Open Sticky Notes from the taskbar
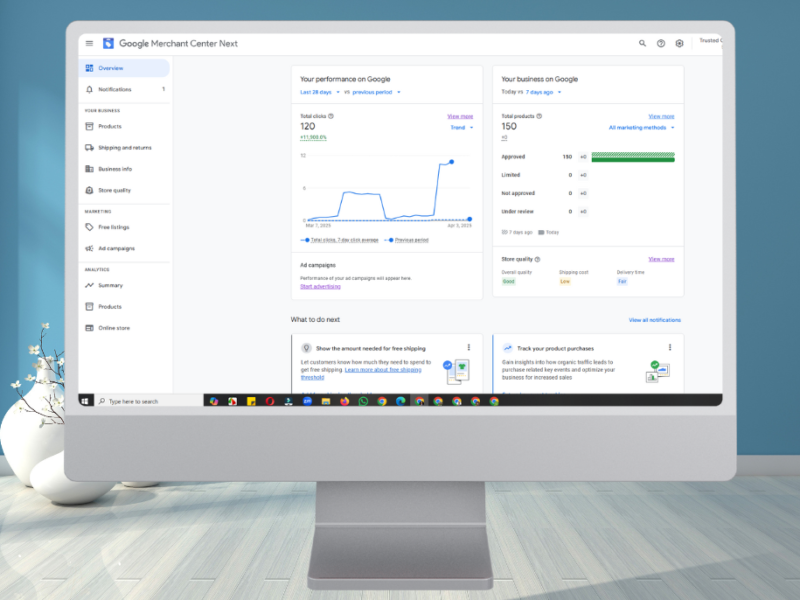800x600 pixels. pos(251,402)
